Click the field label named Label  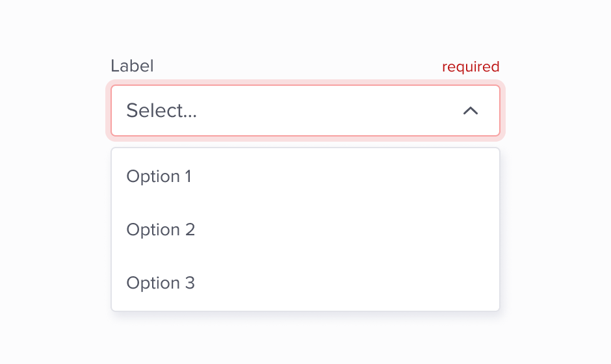(132, 66)
